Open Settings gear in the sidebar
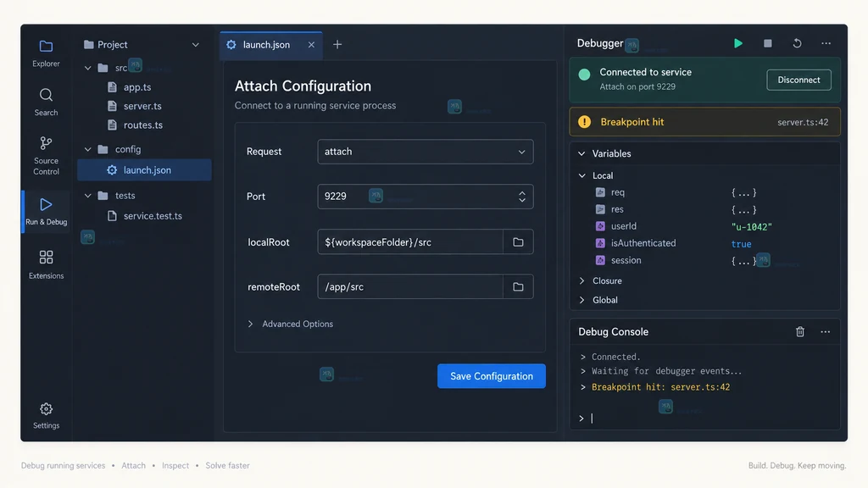 tap(46, 415)
